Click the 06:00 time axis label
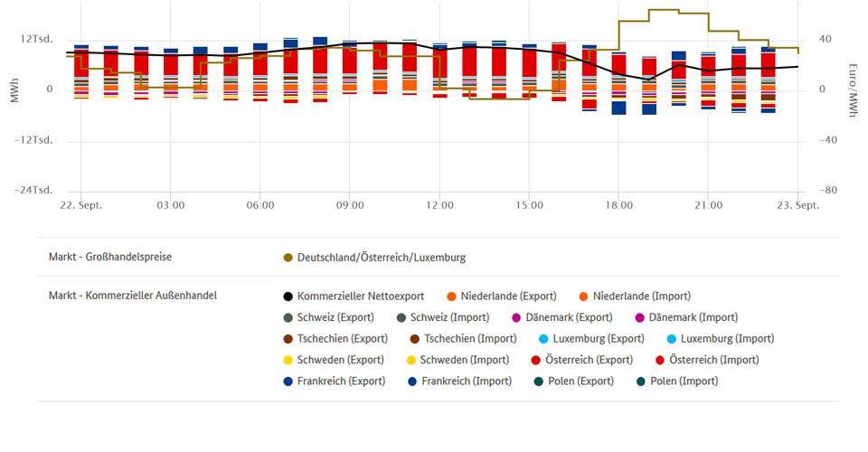Screen dimensions: 868x452 [260, 205]
